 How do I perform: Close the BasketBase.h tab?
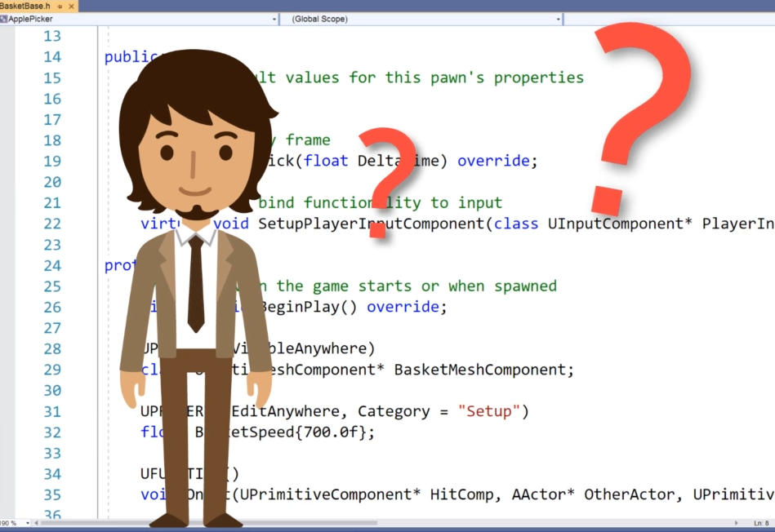click(x=72, y=6)
